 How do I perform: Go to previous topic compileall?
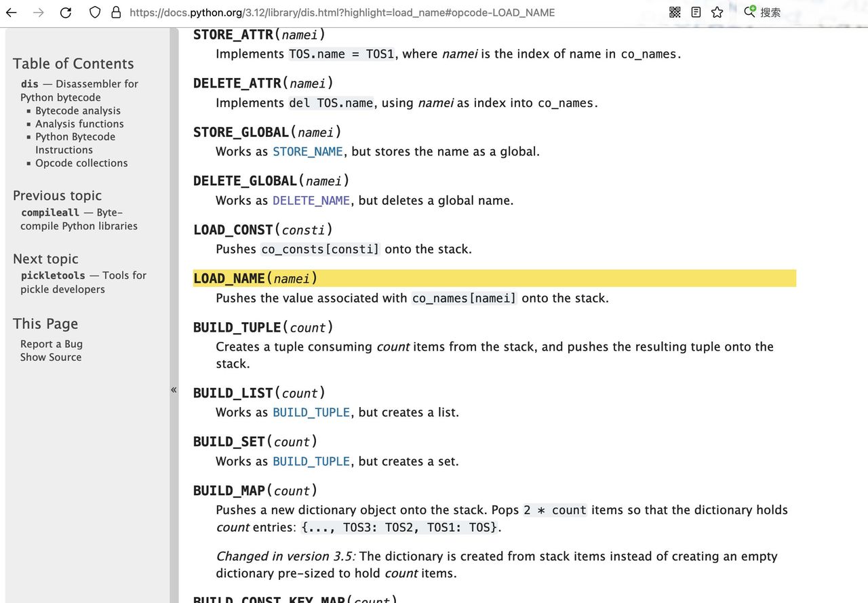pyautogui.click(x=50, y=212)
